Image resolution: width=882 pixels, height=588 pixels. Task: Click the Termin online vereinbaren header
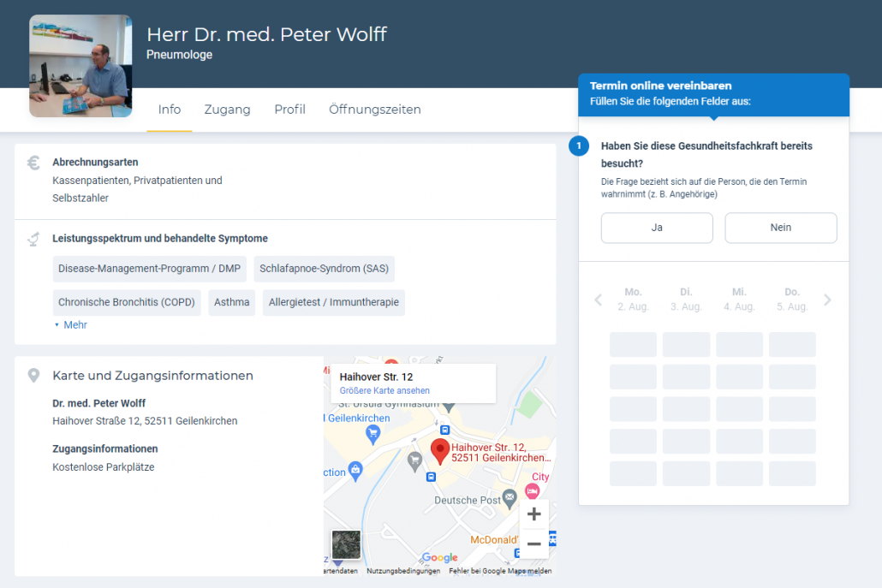coord(661,86)
